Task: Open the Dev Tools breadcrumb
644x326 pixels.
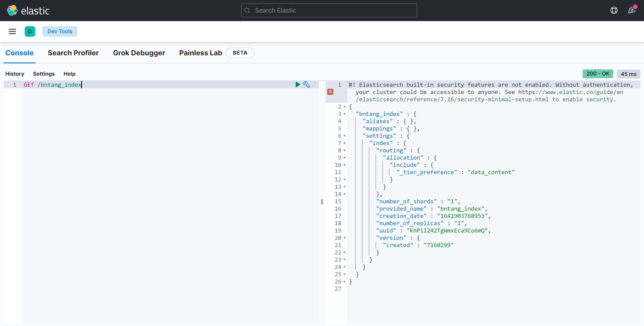Action: [60, 31]
